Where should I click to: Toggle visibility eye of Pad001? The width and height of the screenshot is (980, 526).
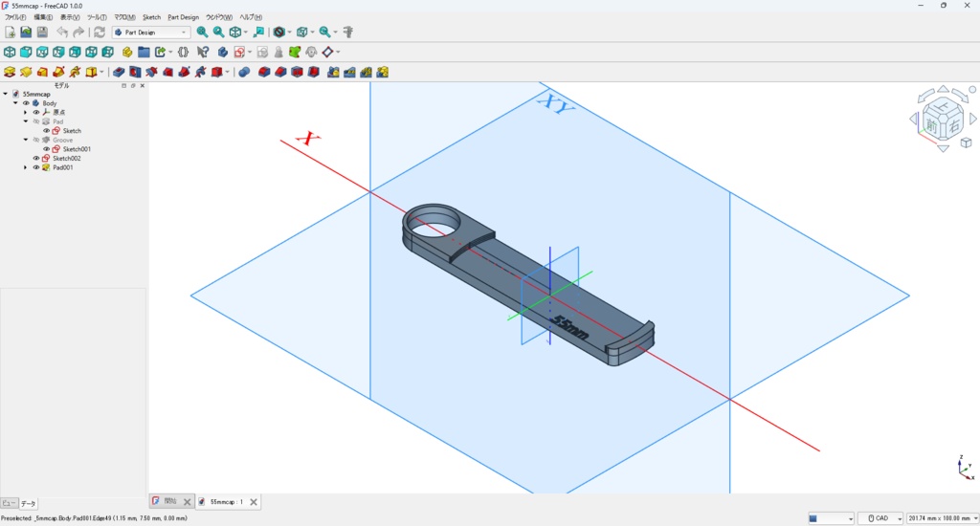36,167
